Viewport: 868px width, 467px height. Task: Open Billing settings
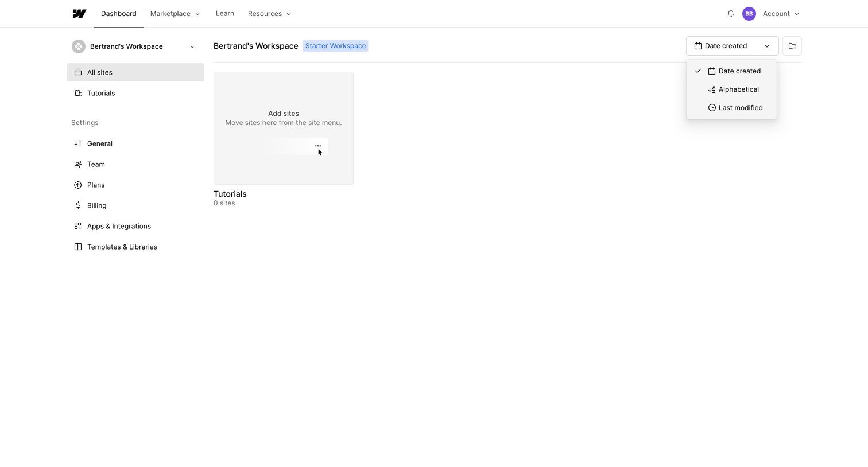pos(135,205)
